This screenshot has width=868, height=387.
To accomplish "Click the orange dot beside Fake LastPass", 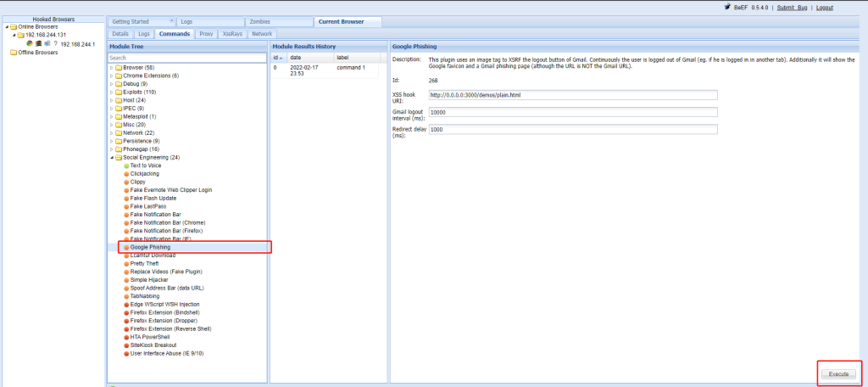I will [x=126, y=206].
